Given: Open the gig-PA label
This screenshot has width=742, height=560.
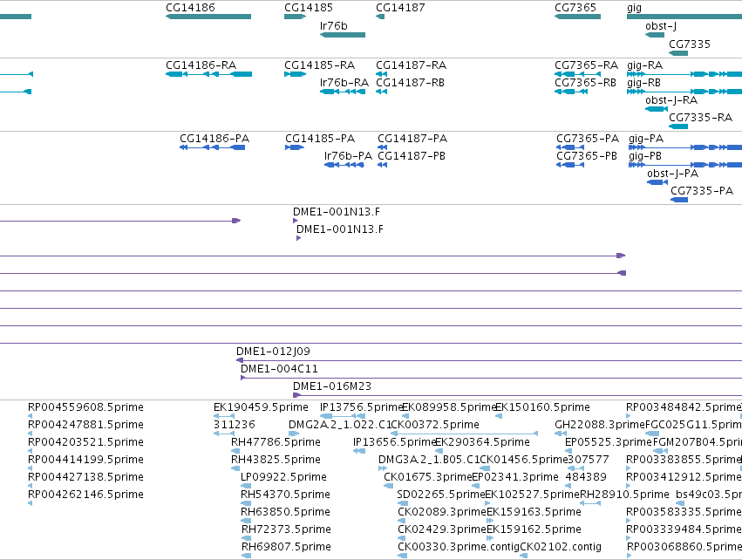Looking at the screenshot, I should (x=646, y=138).
